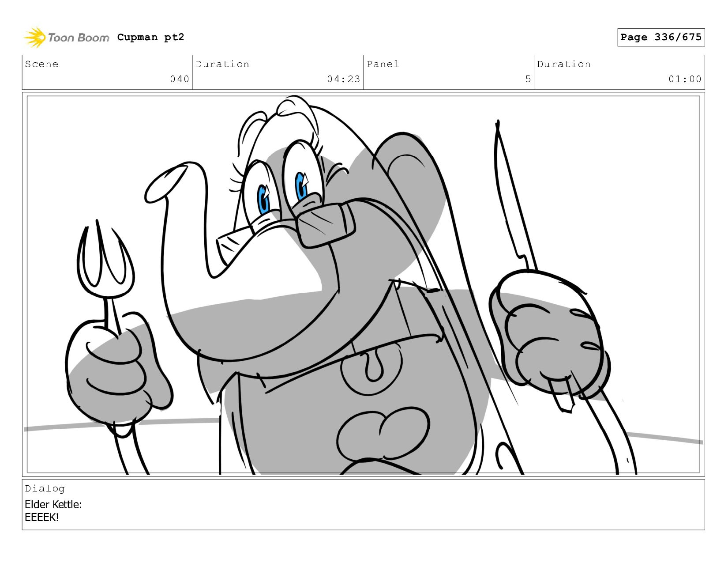Select the dialog line "EEEEK!"

(x=41, y=518)
